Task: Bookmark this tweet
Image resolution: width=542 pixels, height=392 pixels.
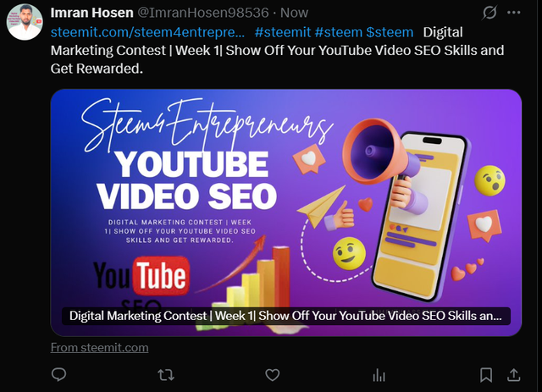Action: tap(486, 375)
